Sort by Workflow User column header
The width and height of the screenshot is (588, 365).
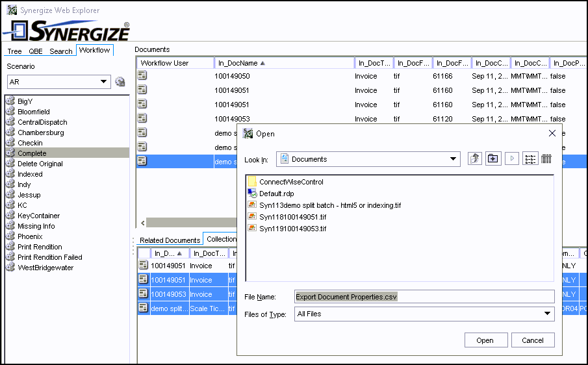175,63
